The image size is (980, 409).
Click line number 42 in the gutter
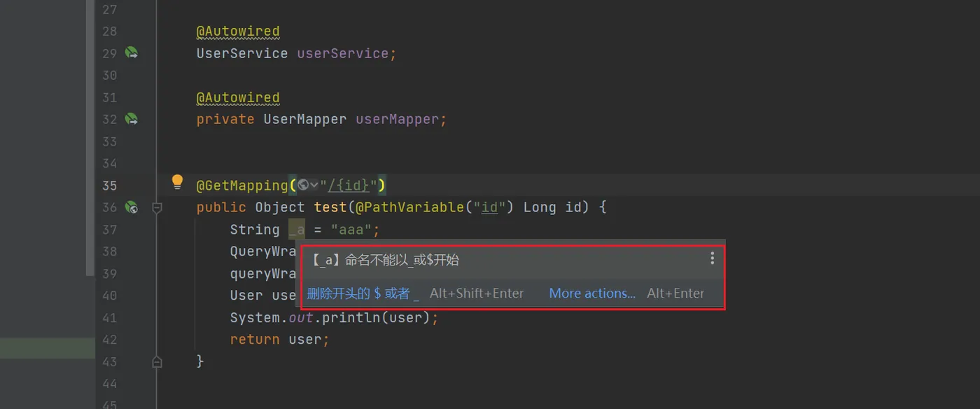tap(109, 340)
